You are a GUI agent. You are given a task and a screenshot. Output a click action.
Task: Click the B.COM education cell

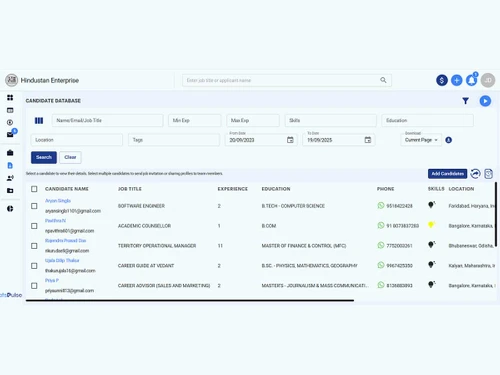click(x=269, y=226)
